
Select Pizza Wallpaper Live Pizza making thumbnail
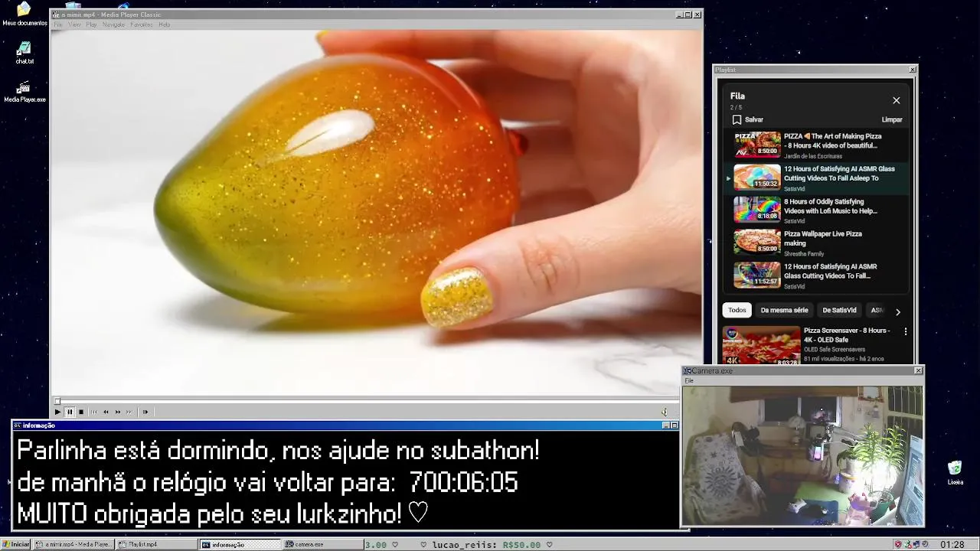[x=757, y=242]
